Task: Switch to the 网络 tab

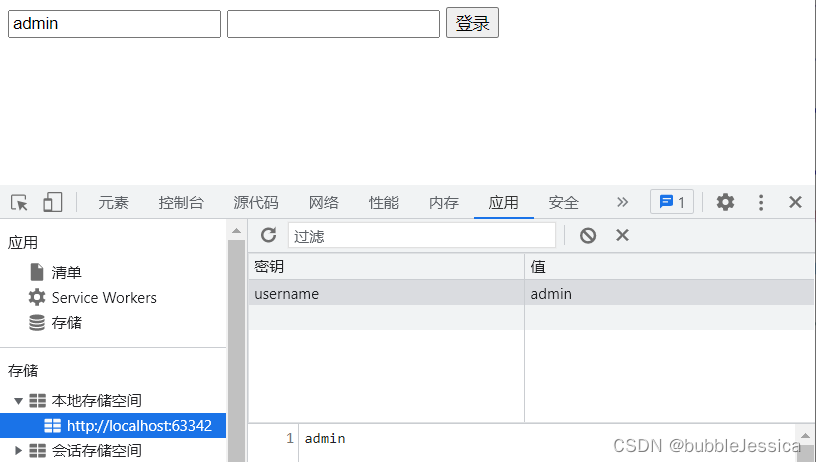Action: pos(324,202)
